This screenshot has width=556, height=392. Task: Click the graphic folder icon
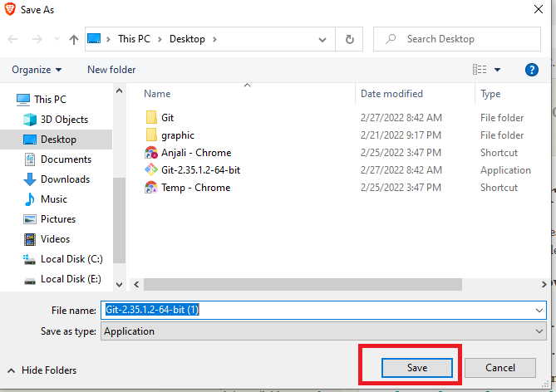[151, 135]
